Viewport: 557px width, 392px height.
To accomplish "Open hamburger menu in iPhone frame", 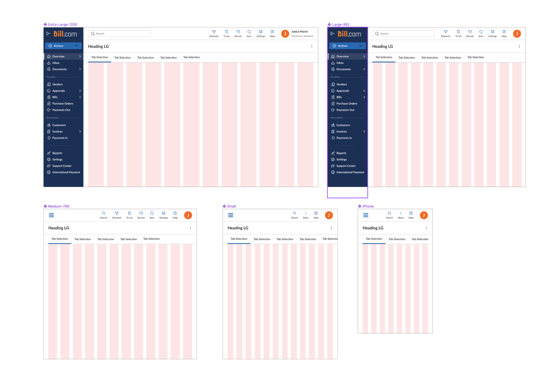I will point(366,215).
